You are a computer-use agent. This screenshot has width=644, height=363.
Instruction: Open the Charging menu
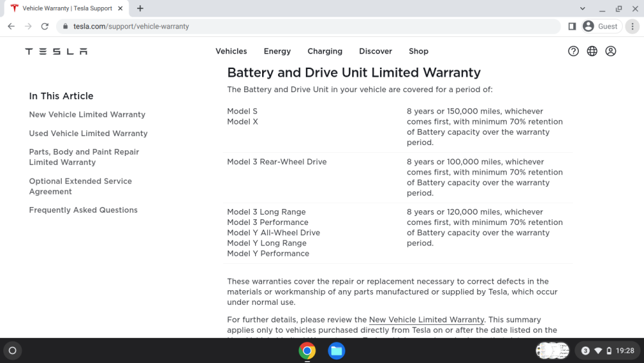(325, 52)
